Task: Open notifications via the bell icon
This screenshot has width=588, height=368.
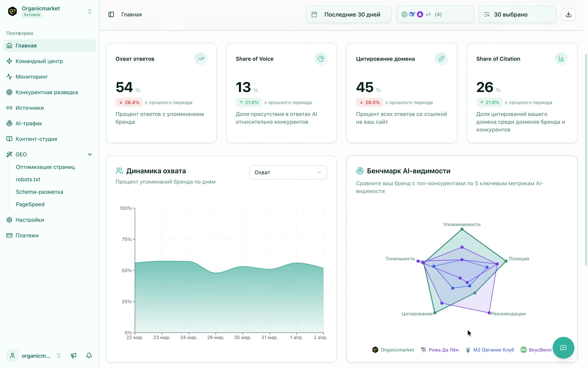Action: (89, 356)
